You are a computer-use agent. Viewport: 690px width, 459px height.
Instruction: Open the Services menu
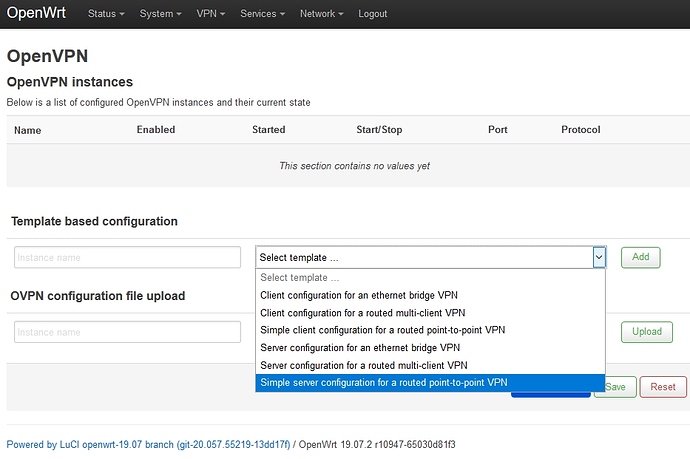tap(262, 14)
